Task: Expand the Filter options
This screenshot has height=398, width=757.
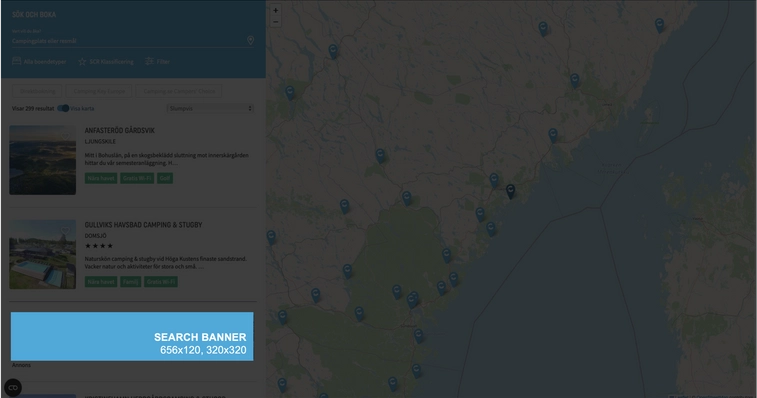Action: point(157,61)
